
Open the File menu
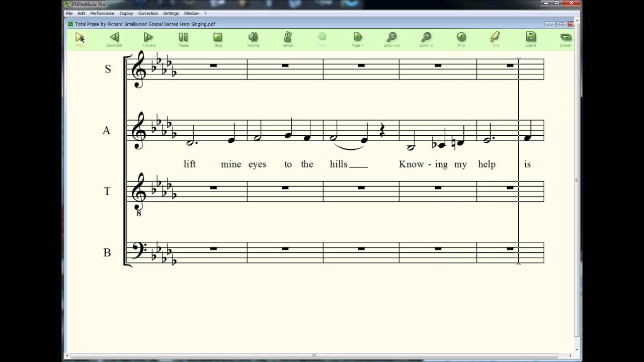pos(69,14)
